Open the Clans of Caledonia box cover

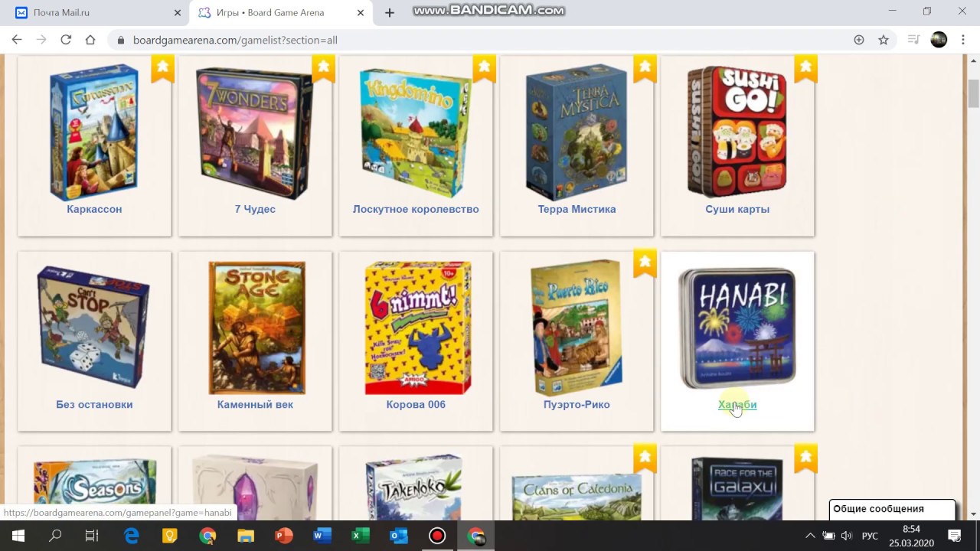coord(577,496)
